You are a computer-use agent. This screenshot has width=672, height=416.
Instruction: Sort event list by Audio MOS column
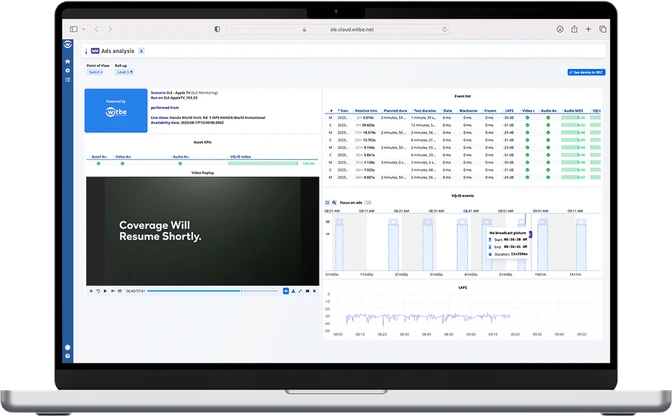(x=573, y=111)
